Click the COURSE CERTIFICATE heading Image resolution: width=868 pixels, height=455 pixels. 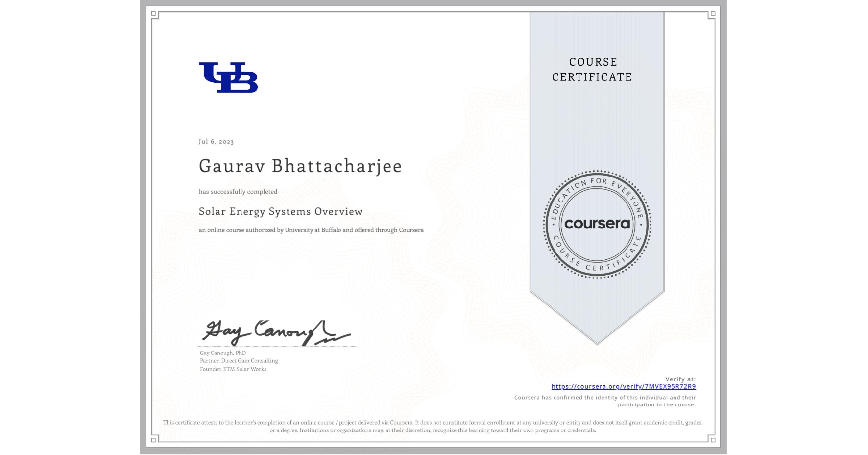(x=592, y=69)
